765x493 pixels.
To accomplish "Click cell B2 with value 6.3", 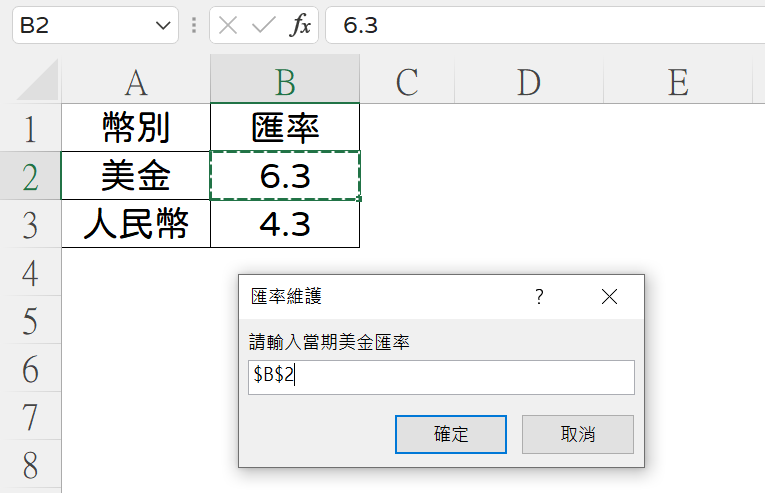I will click(x=285, y=176).
